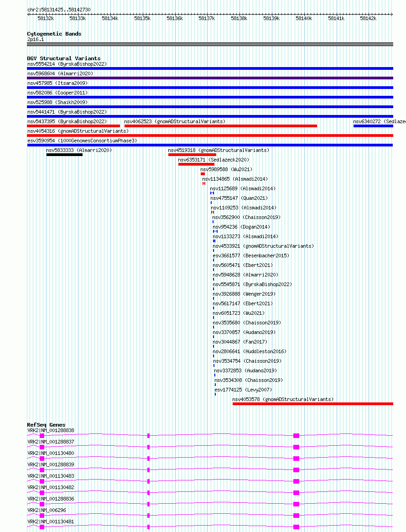The image size is (406, 532).
Task: Click the esv1774125 (Levy2007) label
Action: [x=243, y=390]
